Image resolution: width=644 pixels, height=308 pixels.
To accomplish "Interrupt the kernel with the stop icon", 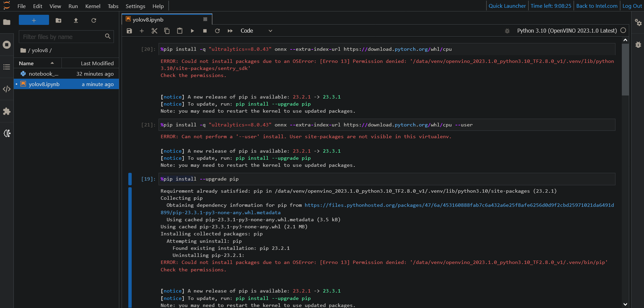I will (x=205, y=31).
